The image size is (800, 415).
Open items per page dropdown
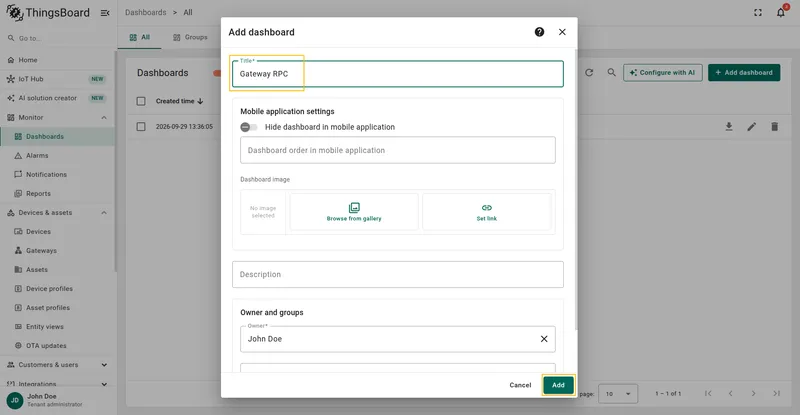[x=618, y=394]
